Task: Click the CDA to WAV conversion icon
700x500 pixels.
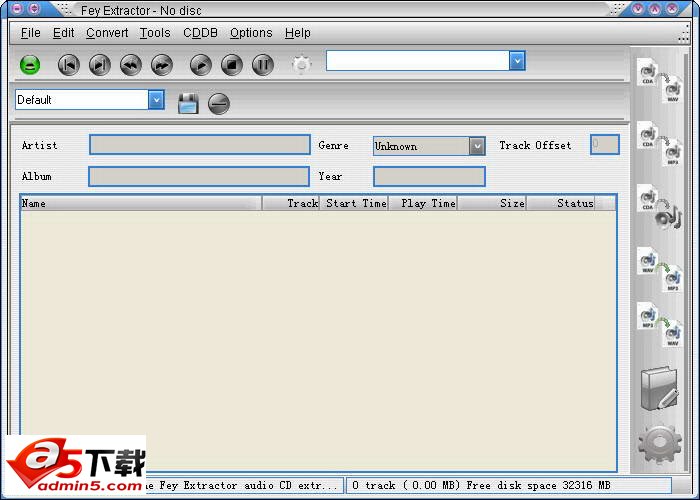Action: (659, 82)
